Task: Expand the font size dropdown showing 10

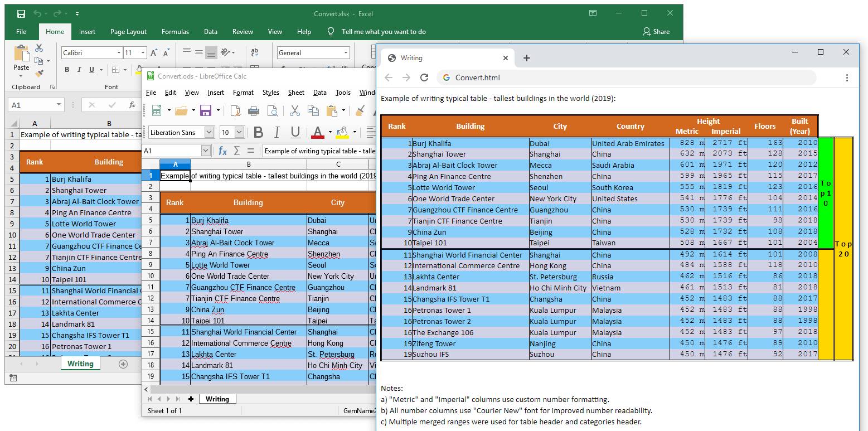Action: coord(239,132)
